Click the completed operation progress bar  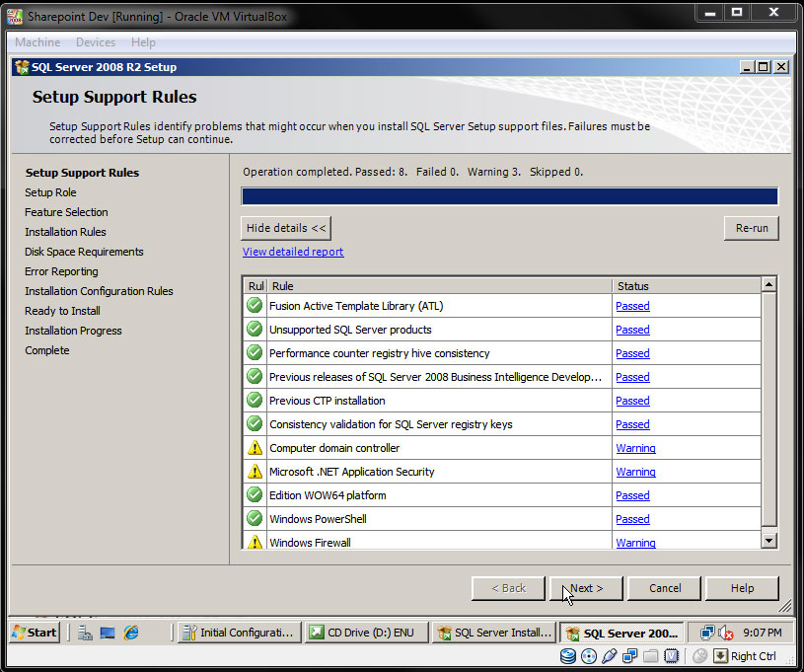[x=510, y=196]
